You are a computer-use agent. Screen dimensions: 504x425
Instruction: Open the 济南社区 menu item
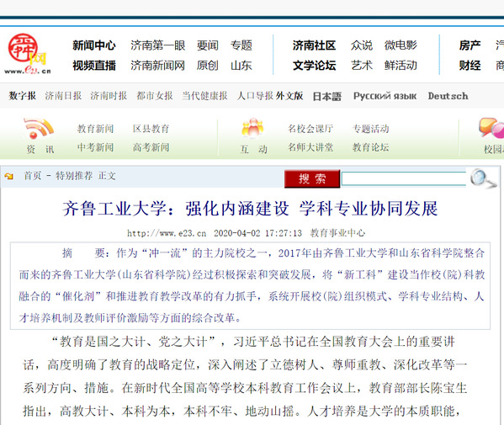coord(314,45)
